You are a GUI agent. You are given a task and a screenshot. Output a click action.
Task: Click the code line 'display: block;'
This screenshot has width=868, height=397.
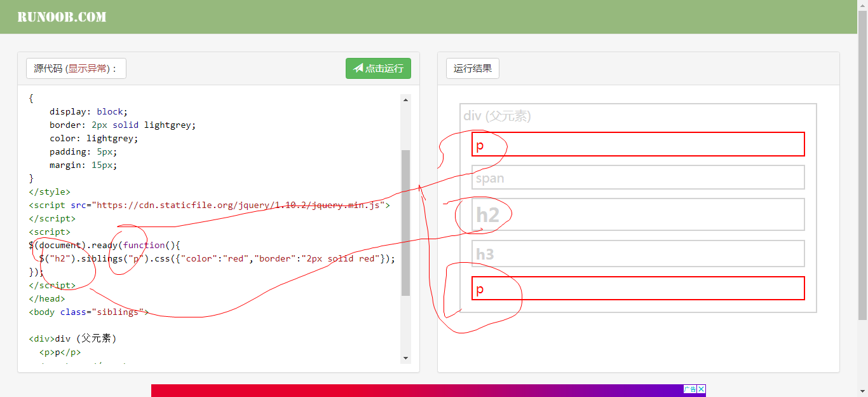[88, 111]
